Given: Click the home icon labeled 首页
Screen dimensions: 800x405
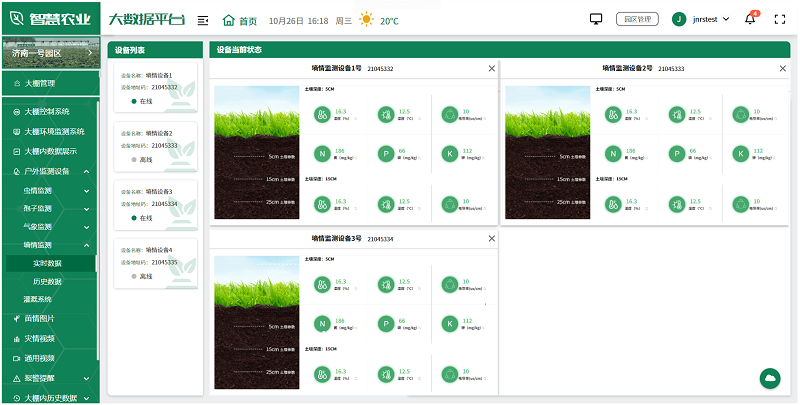Looking at the screenshot, I should tap(238, 20).
